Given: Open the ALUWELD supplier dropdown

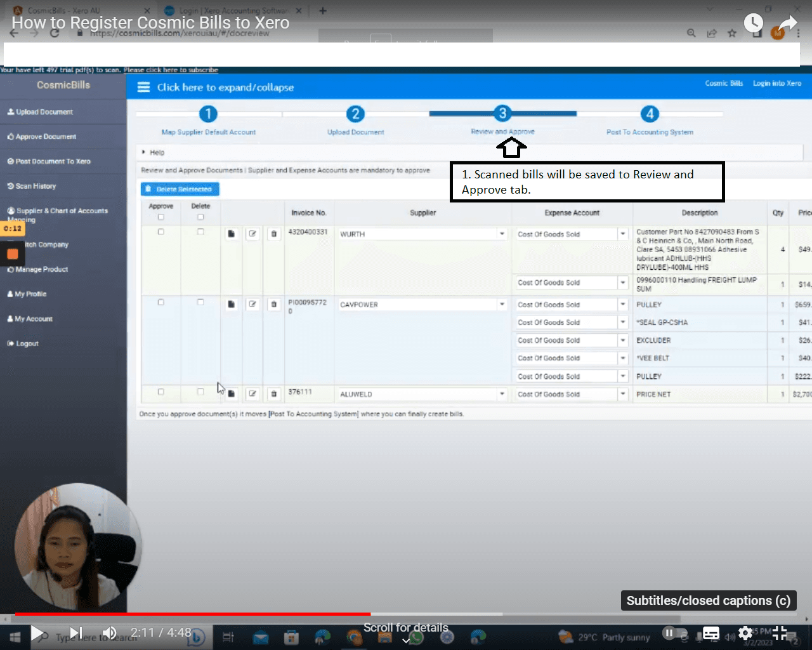Looking at the screenshot, I should (502, 394).
